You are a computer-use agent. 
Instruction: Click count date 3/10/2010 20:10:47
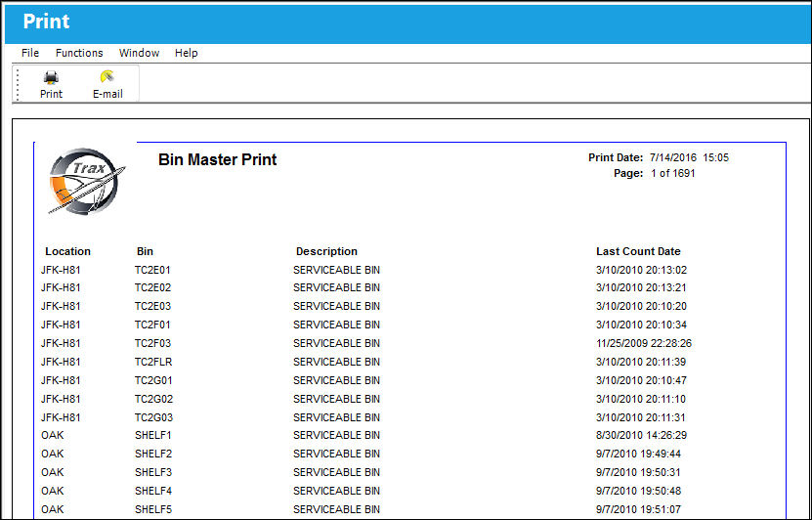[642, 380]
